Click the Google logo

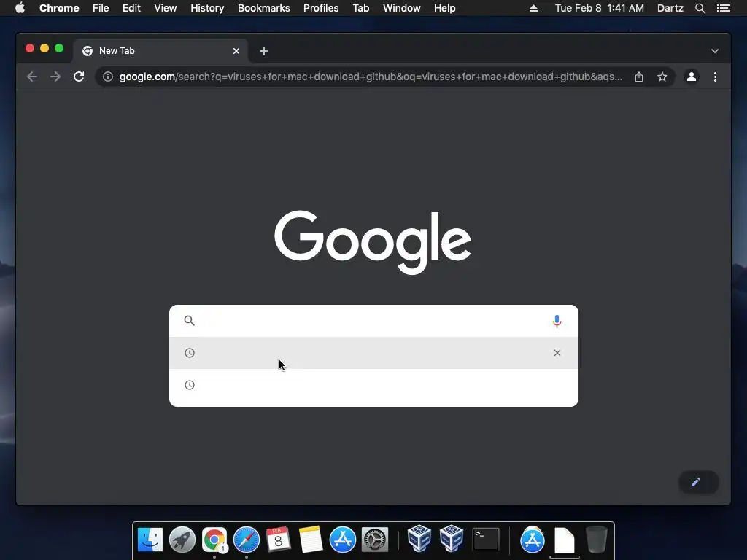(x=373, y=242)
